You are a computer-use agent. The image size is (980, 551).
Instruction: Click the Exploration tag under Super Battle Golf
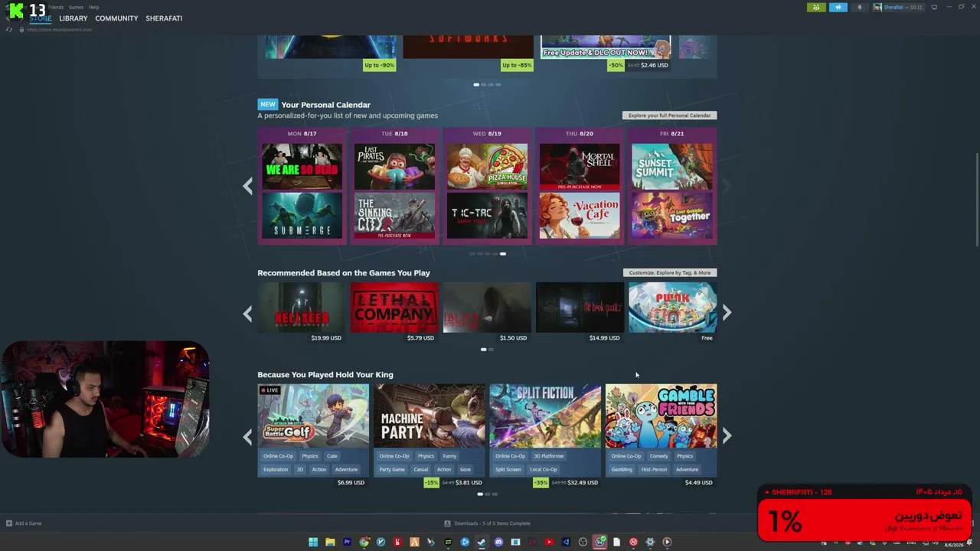(276, 469)
